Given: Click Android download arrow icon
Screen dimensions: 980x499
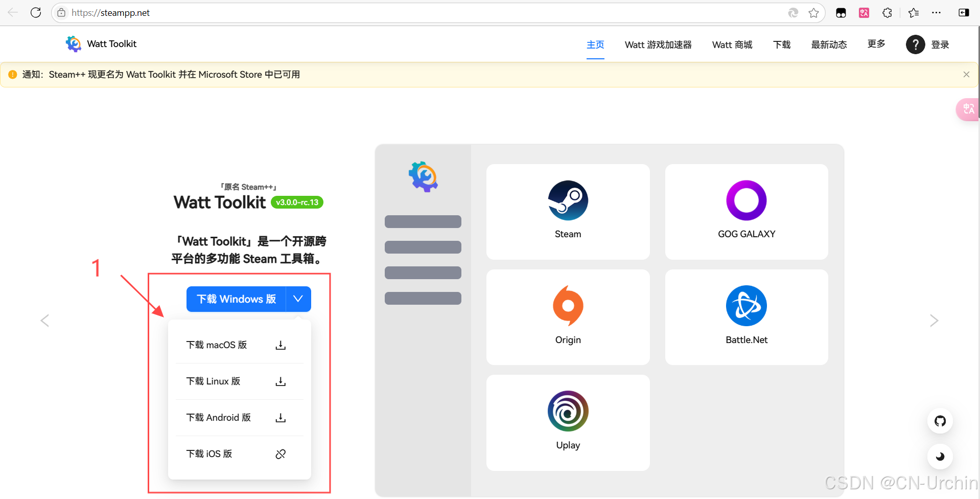Looking at the screenshot, I should click(281, 418).
